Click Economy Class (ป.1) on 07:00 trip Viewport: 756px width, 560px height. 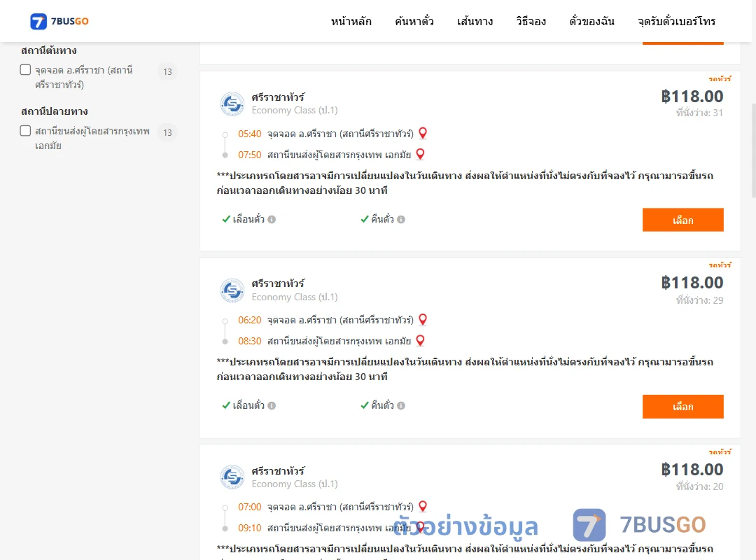[x=295, y=484]
